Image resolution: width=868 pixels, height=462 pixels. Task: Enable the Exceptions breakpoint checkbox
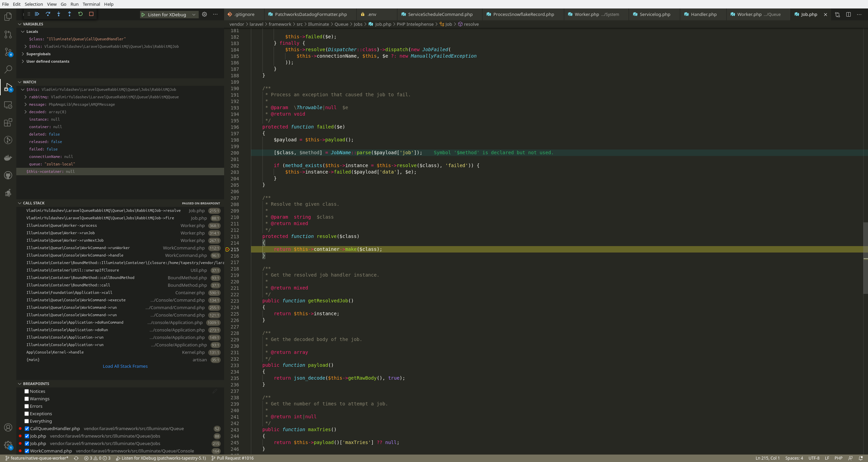27,414
